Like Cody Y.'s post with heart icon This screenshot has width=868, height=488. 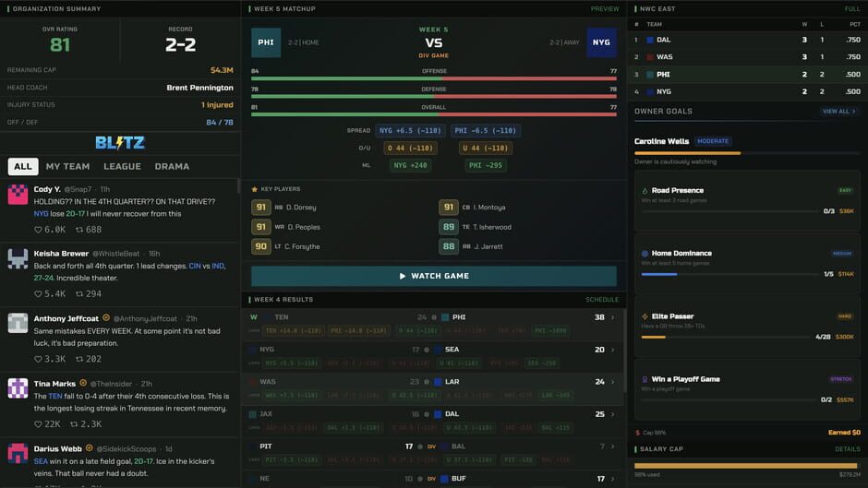(x=38, y=230)
